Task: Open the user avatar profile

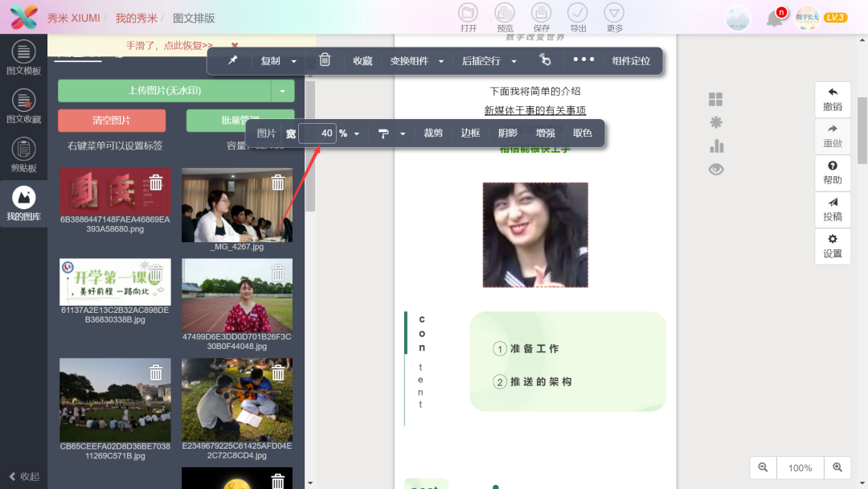Action: point(807,18)
